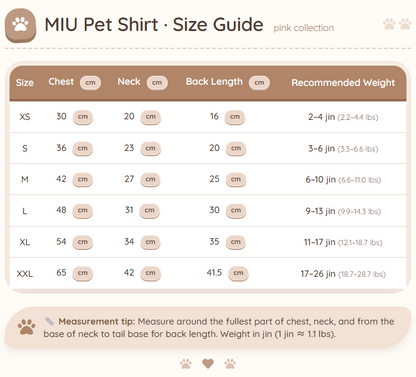Click the MIU Pet Shirt Size Guide title
416x377 pixels.
[154, 25]
